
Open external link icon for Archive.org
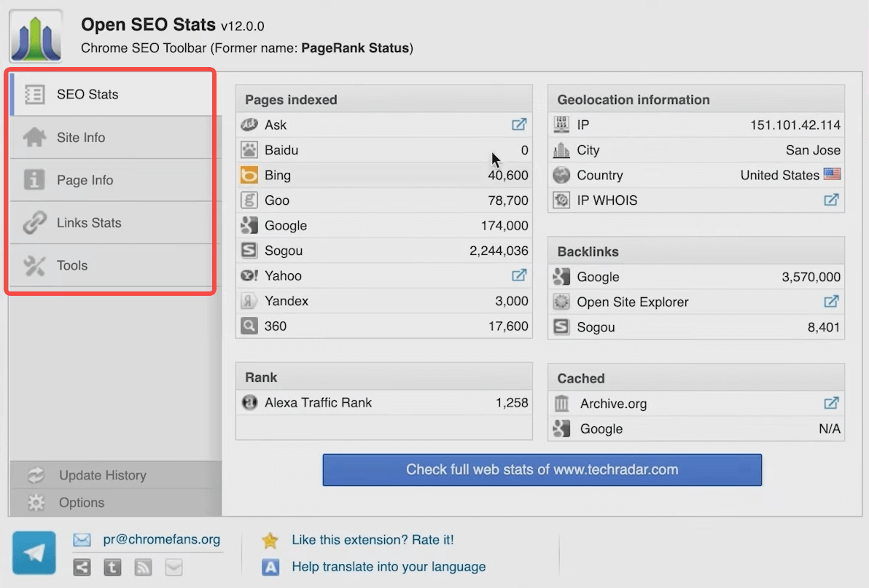pyautogui.click(x=831, y=403)
